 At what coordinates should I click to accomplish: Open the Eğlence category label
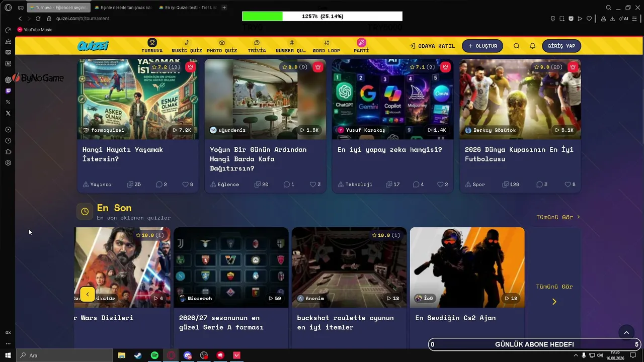pos(224,185)
